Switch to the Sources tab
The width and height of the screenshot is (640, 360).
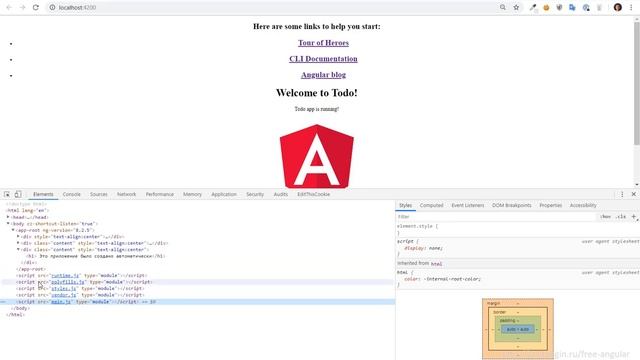point(99,194)
